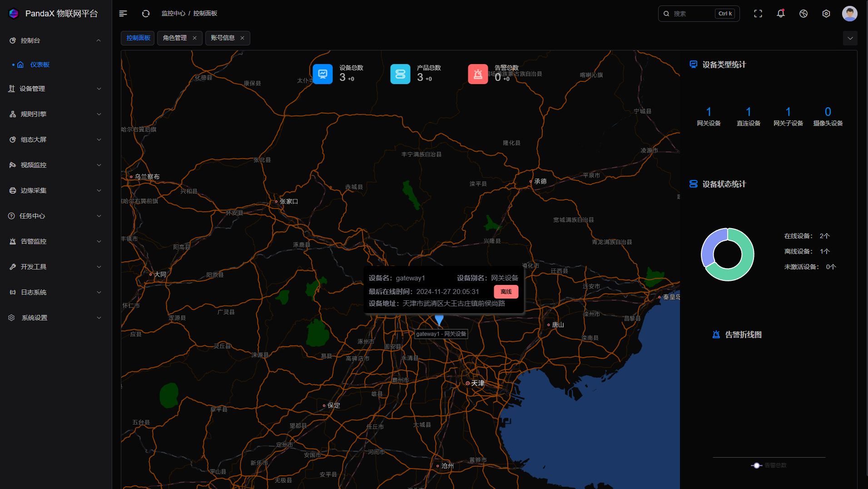Open the theme switch icon
The image size is (868, 489).
coord(804,14)
